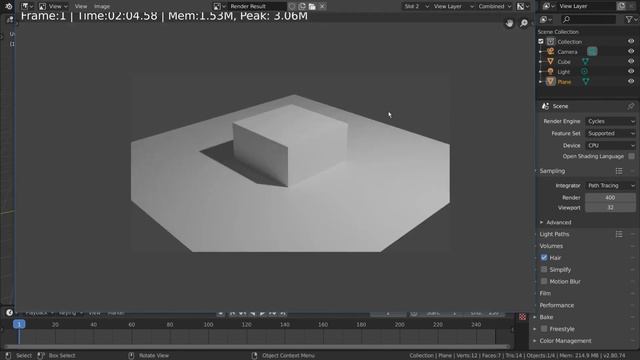
Task: Open the View Layer dropdown in image header
Action: point(453,6)
